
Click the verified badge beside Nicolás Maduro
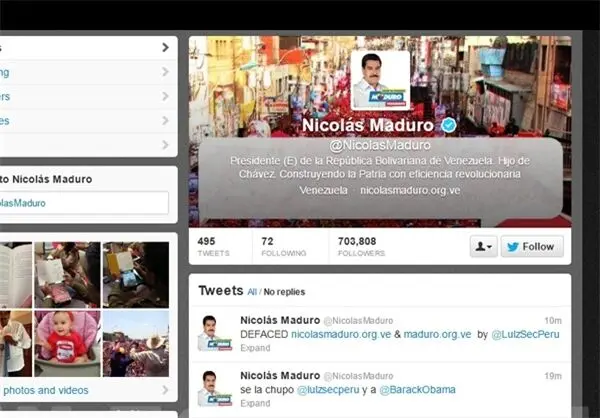[x=448, y=125]
